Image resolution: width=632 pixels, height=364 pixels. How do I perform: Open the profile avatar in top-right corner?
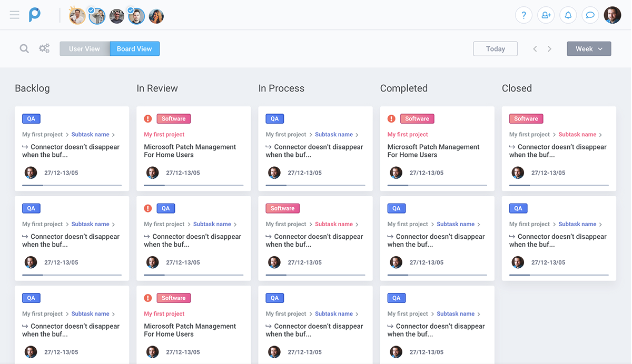click(612, 15)
